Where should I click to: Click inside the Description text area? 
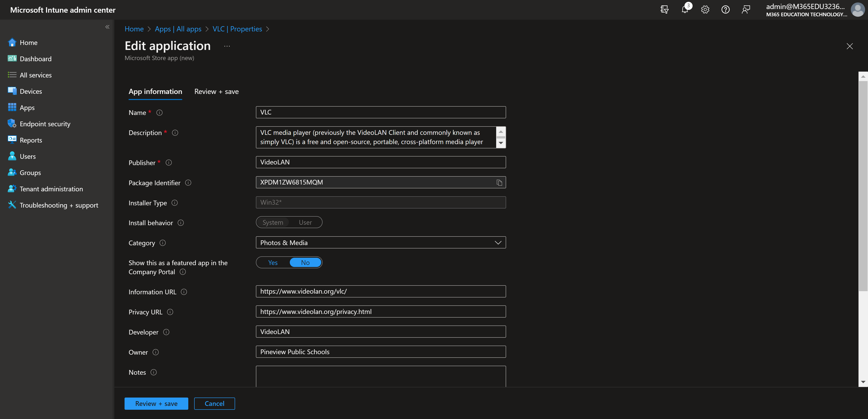[x=376, y=137]
